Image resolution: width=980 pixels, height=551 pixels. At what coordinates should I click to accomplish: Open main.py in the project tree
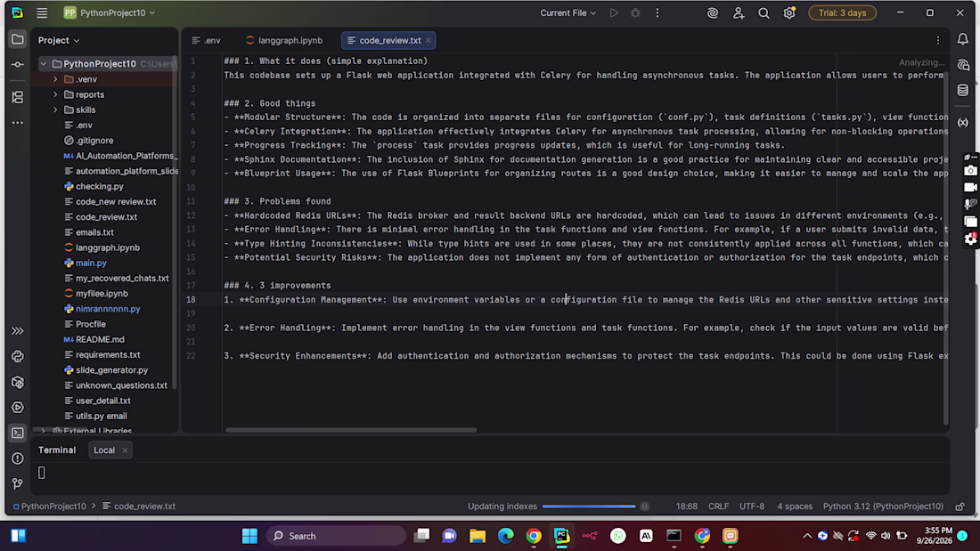[91, 263]
